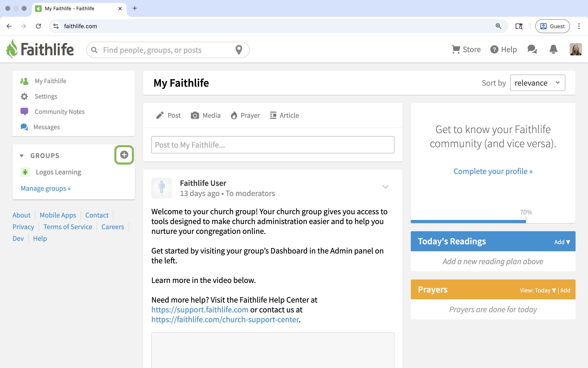The image size is (588, 368).
Task: Click the About footer link
Action: click(21, 215)
